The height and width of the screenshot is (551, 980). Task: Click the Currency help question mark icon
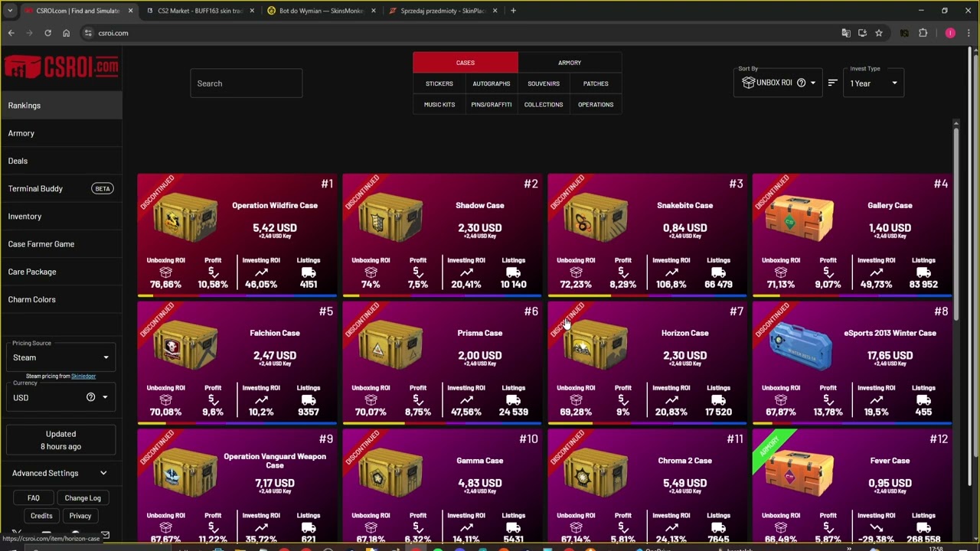coord(90,397)
